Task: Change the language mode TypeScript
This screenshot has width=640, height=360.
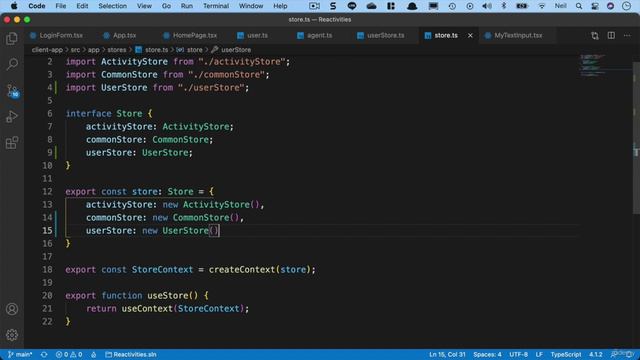Action: pos(566,355)
